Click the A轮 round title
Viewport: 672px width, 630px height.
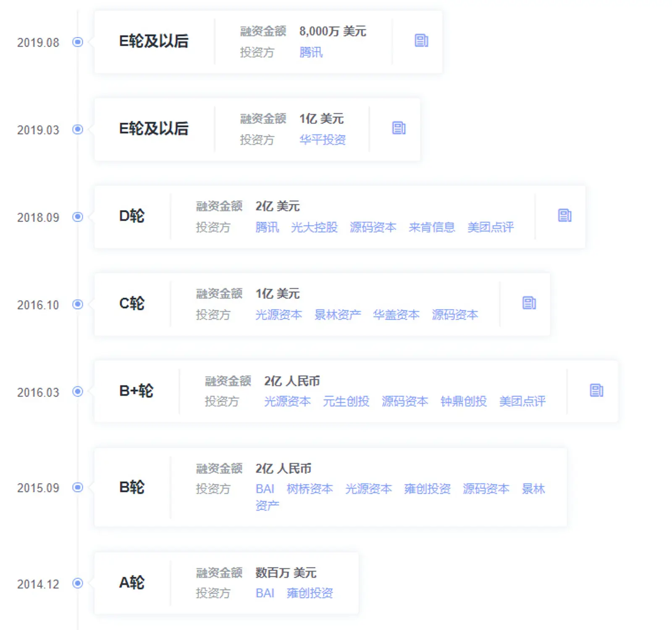point(132,583)
